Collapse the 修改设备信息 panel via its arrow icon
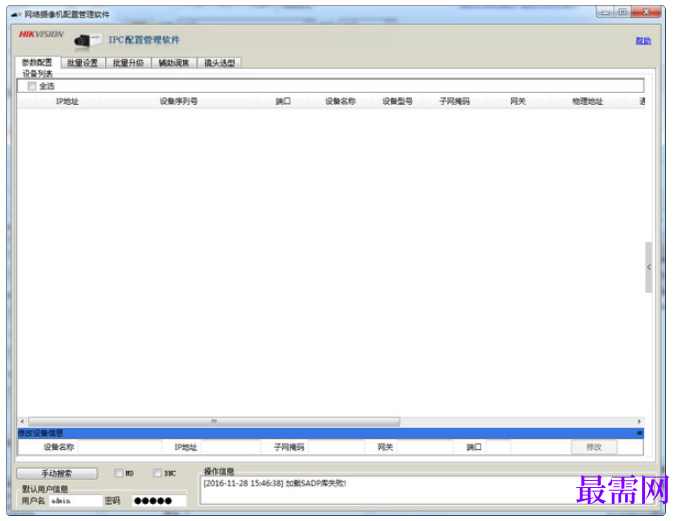Image resolution: width=688 pixels, height=521 pixels. pyautogui.click(x=640, y=433)
